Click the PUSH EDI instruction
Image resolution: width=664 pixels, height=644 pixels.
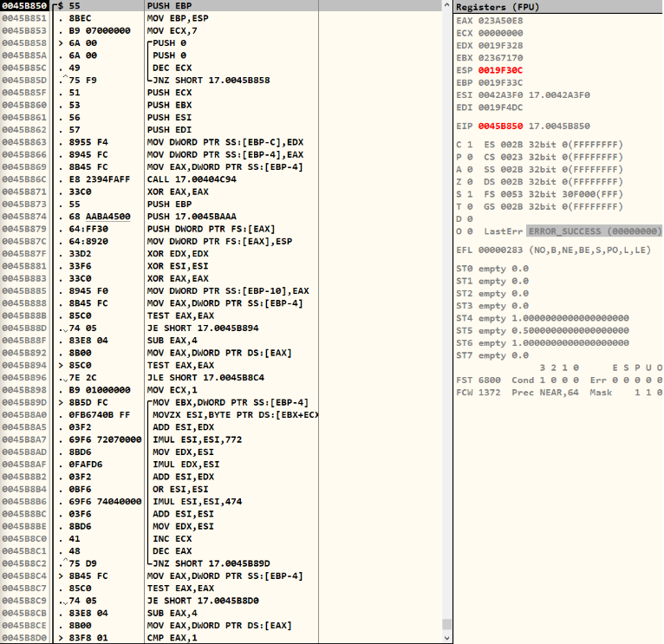point(169,129)
